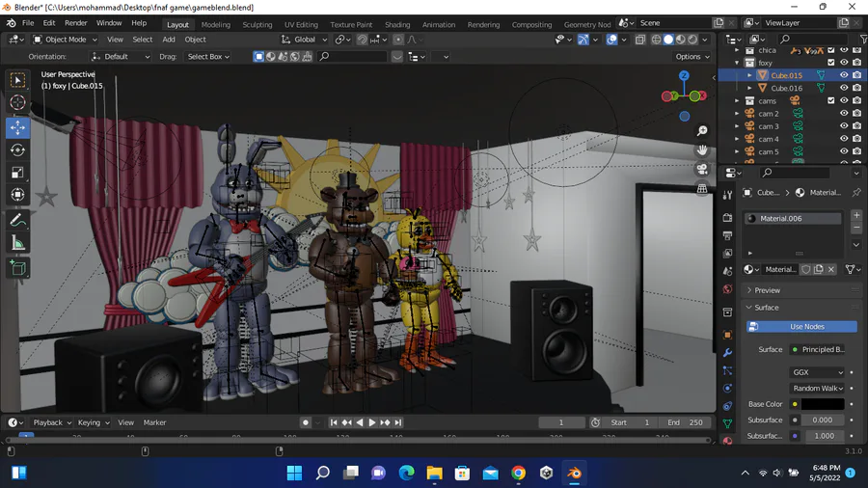Click the viewport zoom magnifier icon
The height and width of the screenshot is (488, 868).
(702, 130)
